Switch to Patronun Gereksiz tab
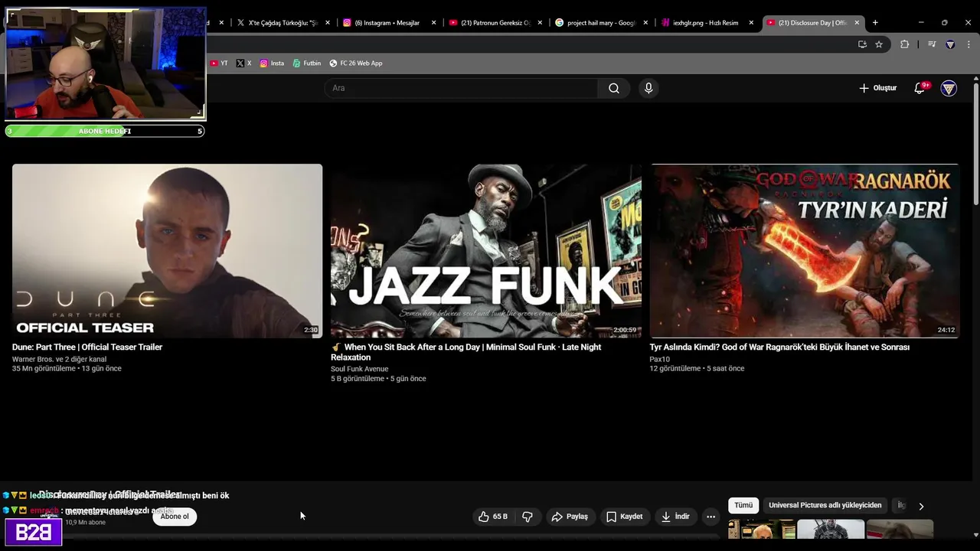Viewport: 980px width, 551px height. coord(495,23)
